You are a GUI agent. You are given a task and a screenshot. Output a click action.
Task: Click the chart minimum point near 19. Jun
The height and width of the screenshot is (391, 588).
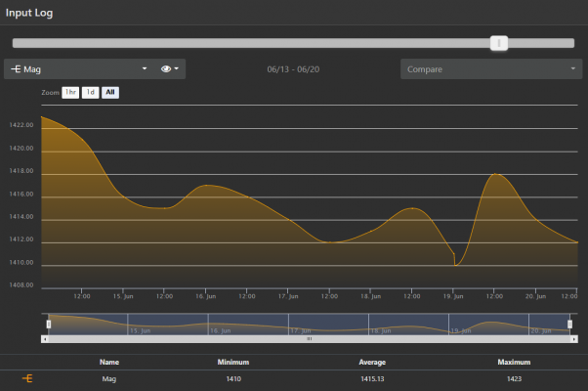(455, 265)
